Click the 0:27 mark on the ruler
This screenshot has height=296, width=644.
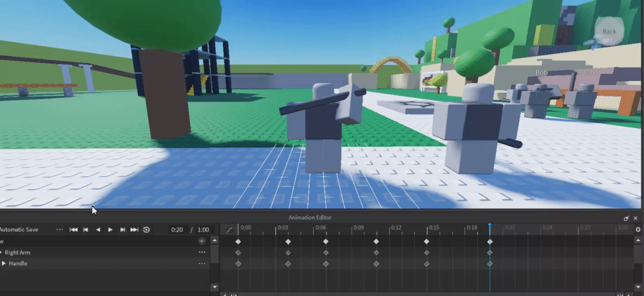click(x=585, y=227)
